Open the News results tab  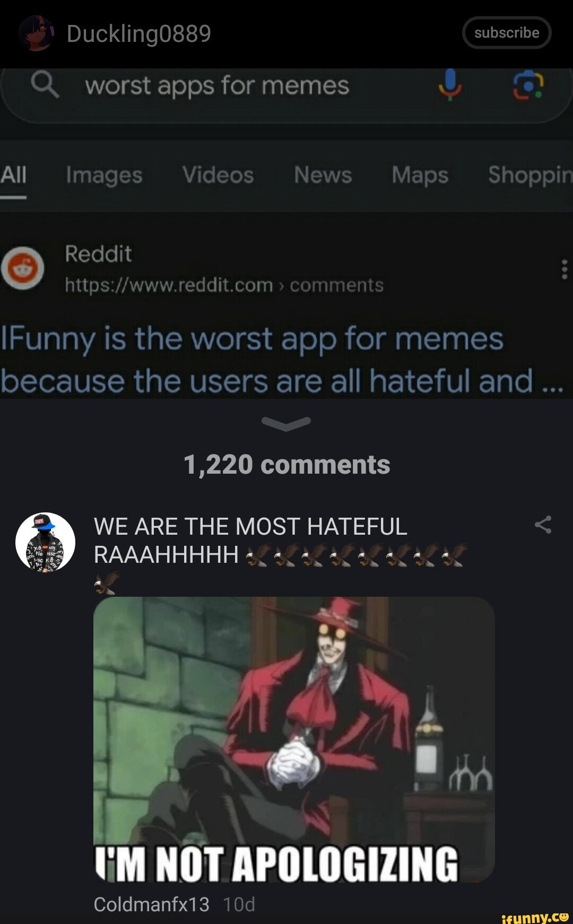coord(323,175)
